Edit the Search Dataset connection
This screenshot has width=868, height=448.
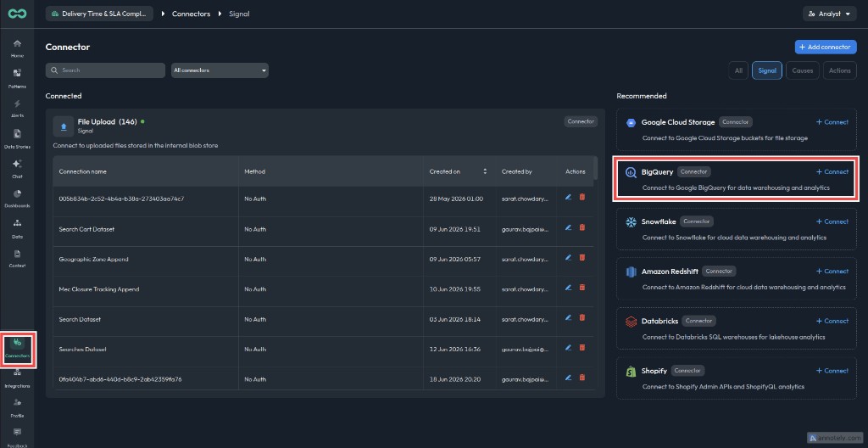coord(568,317)
